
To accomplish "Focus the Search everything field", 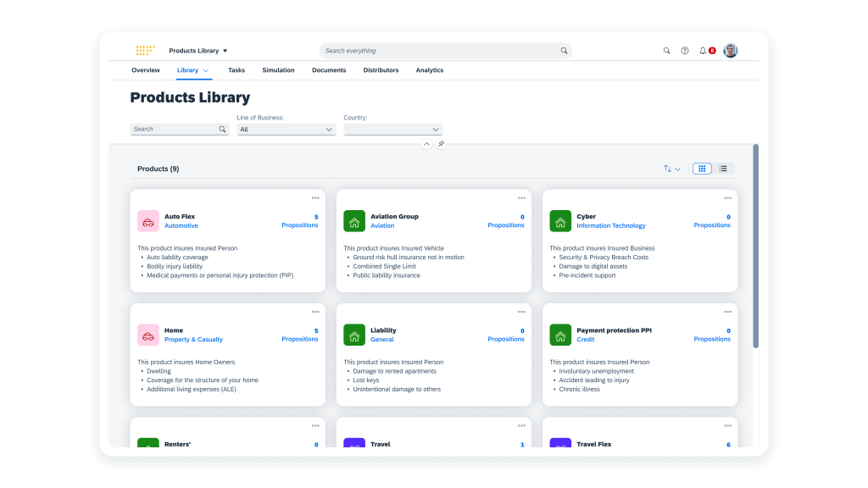I will click(446, 51).
